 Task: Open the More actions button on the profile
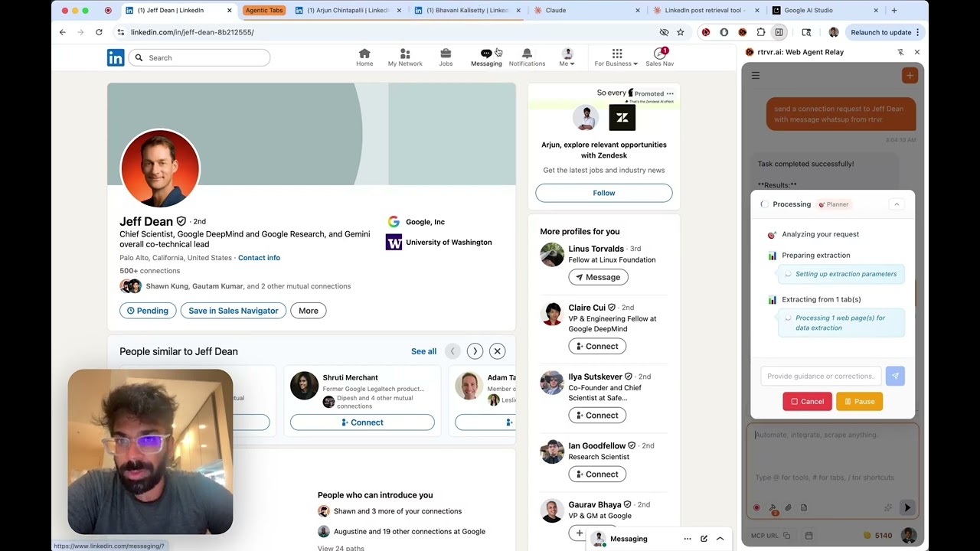[x=309, y=311]
